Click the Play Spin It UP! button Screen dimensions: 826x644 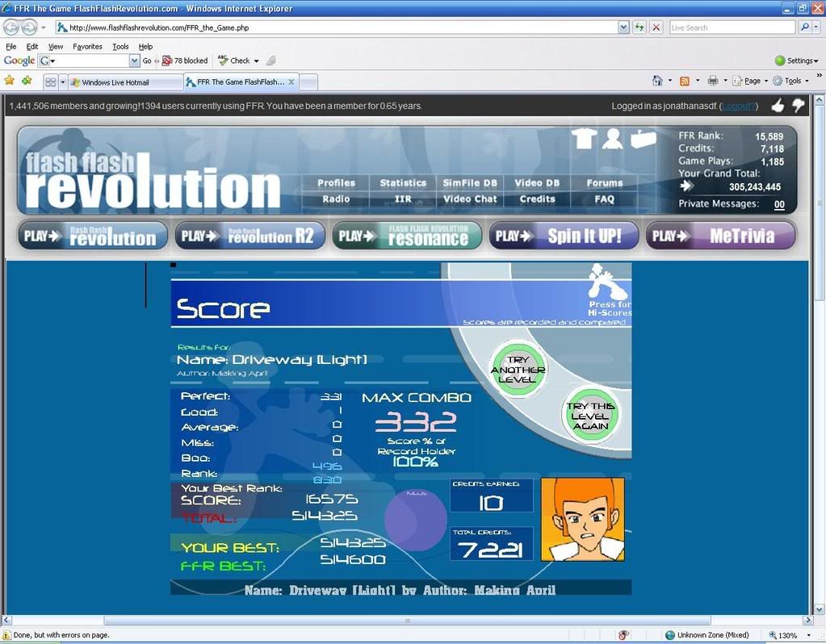(564, 236)
